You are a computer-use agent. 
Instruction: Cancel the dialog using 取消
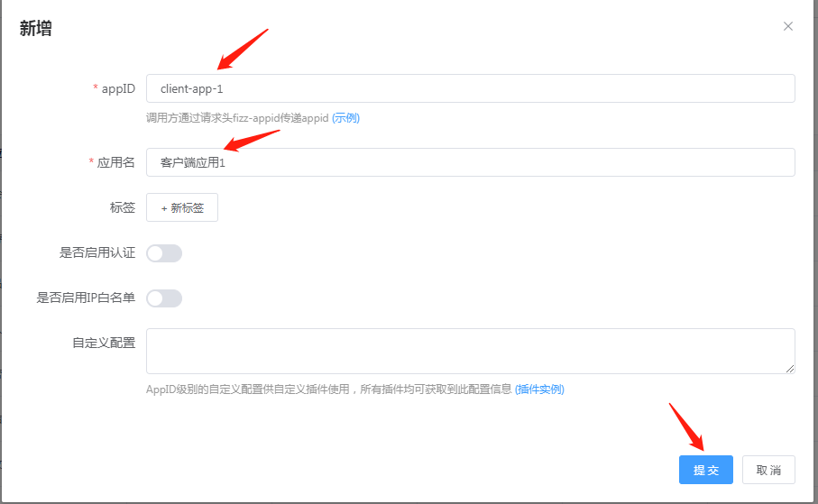click(x=768, y=470)
